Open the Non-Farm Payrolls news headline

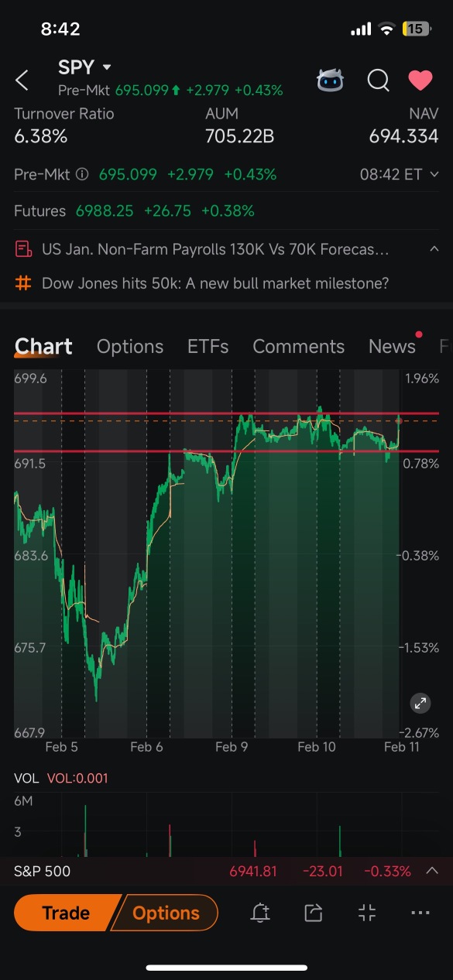coord(215,249)
